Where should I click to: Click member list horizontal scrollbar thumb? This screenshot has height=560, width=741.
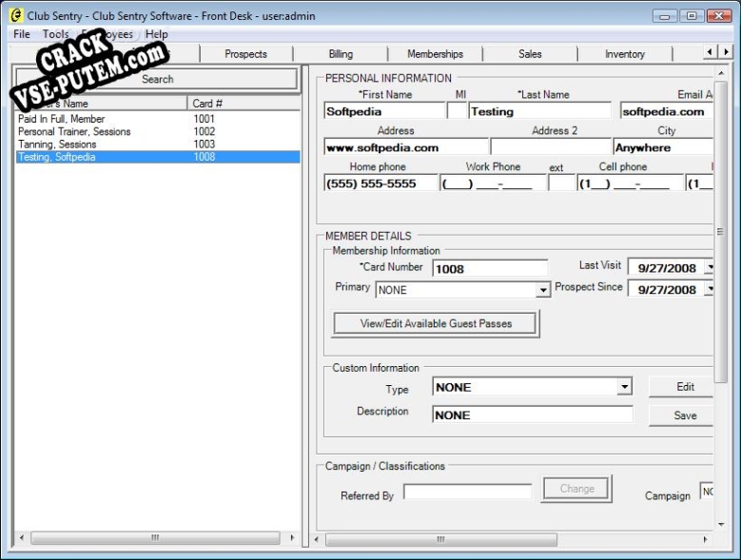click(155, 538)
